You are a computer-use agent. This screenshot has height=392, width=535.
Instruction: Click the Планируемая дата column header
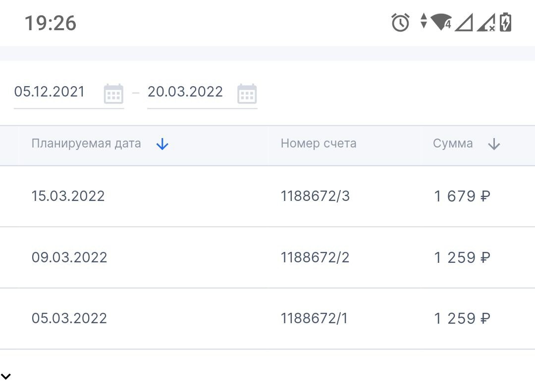86,144
